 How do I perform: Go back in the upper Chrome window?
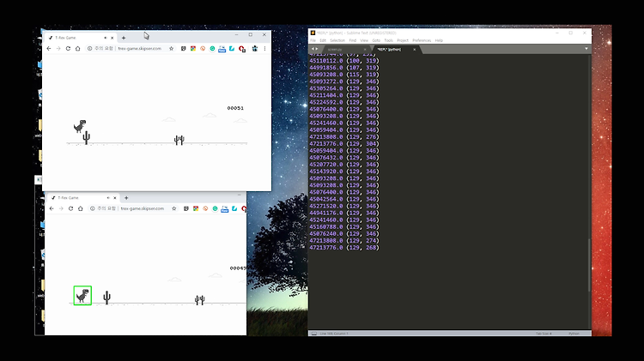point(49,48)
